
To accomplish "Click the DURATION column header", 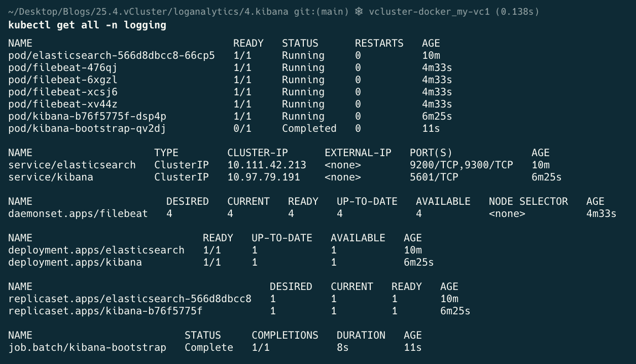I will [361, 335].
